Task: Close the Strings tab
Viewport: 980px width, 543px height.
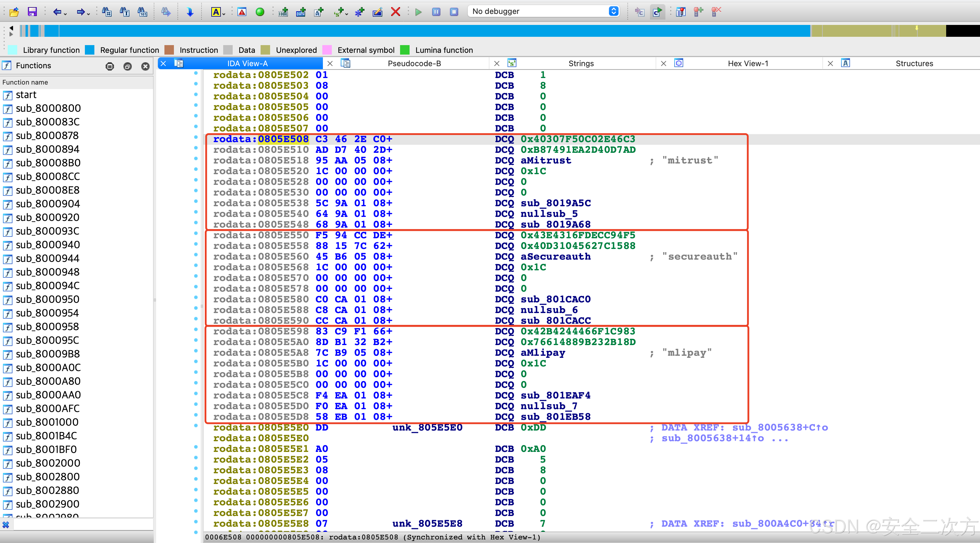Action: pos(497,63)
